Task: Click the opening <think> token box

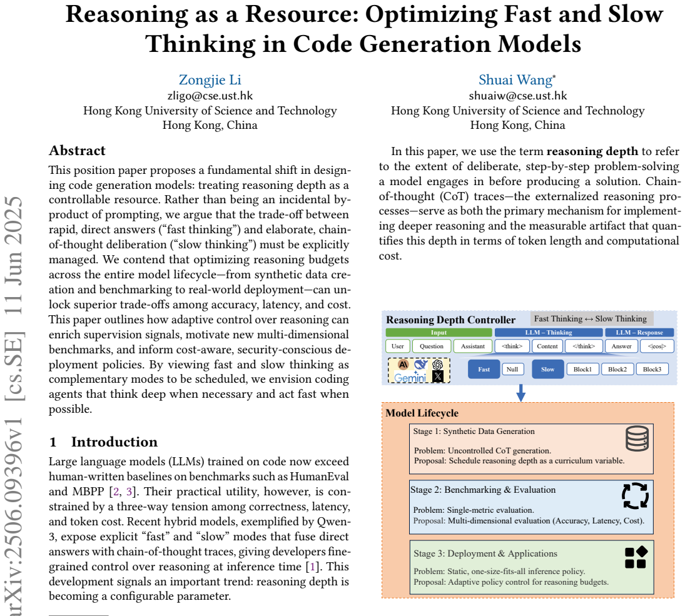Action: [x=512, y=346]
